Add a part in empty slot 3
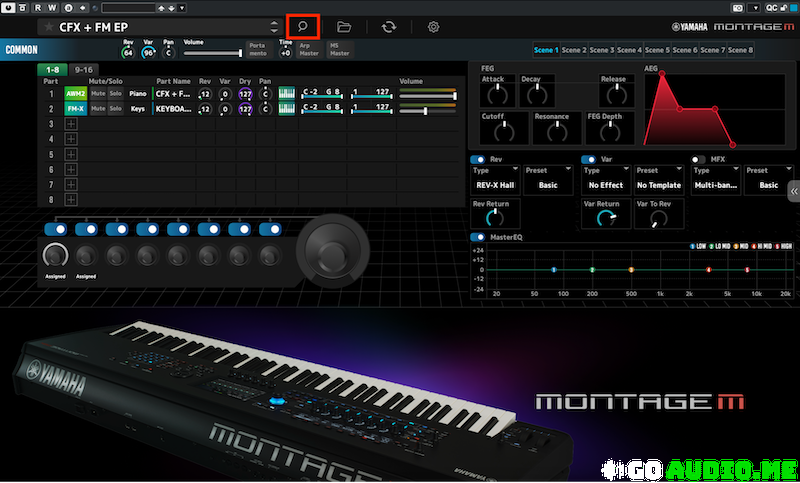This screenshot has height=483, width=800. pyautogui.click(x=71, y=123)
